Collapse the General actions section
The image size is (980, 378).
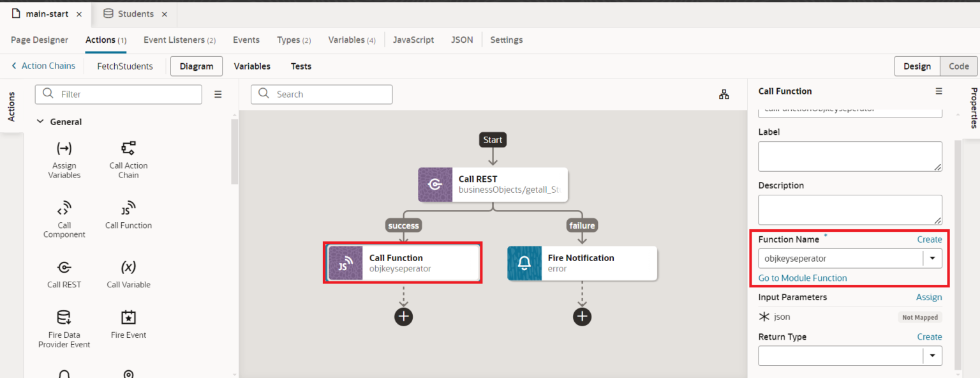click(40, 122)
